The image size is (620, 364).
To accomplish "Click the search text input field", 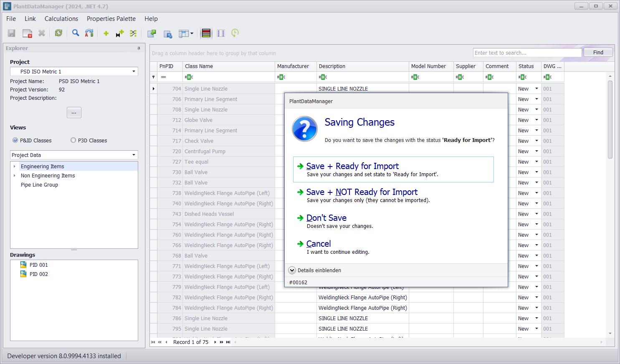I will coord(527,53).
